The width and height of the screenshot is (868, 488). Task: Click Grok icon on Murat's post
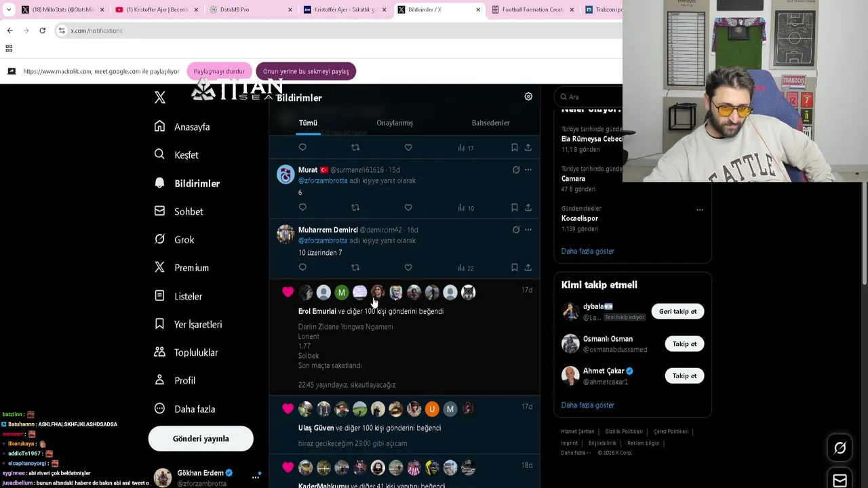[516, 169]
